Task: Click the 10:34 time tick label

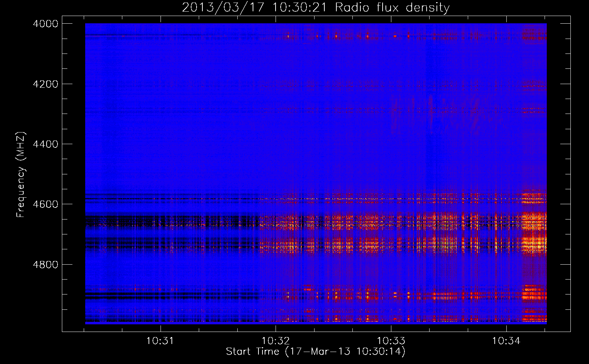Action: pos(506,341)
